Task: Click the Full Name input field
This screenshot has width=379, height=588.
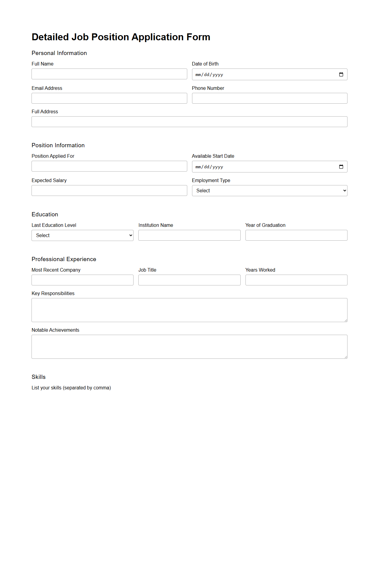Action: coord(109,74)
